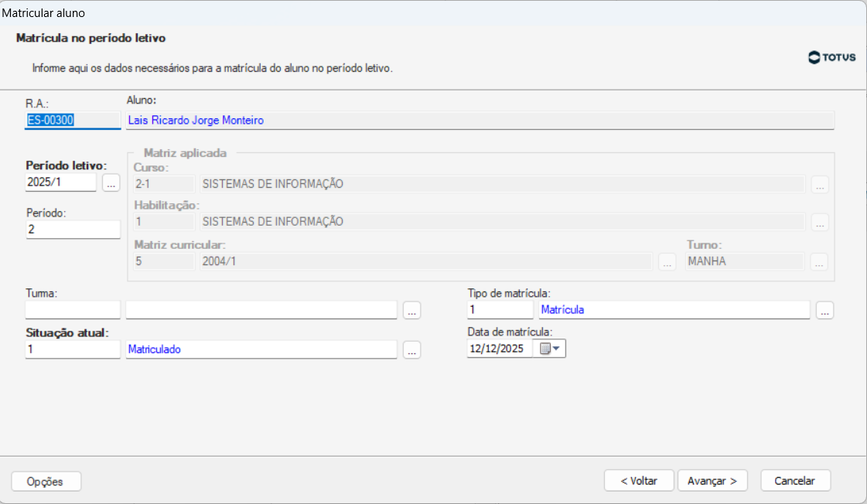Open the Data de matrícula calendar dropdown
This screenshot has height=504, width=867.
click(x=550, y=349)
